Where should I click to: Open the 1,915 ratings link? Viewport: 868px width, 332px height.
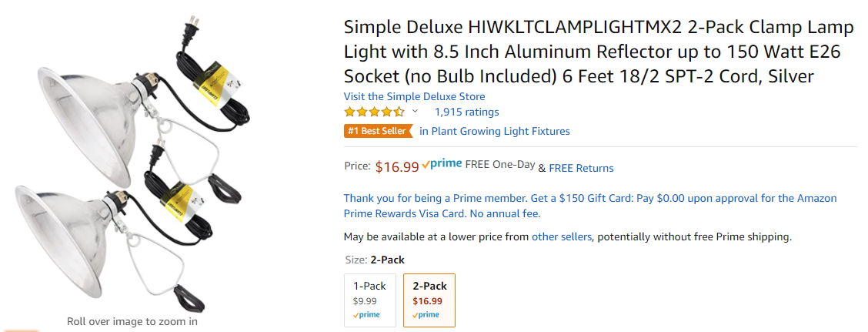click(466, 112)
